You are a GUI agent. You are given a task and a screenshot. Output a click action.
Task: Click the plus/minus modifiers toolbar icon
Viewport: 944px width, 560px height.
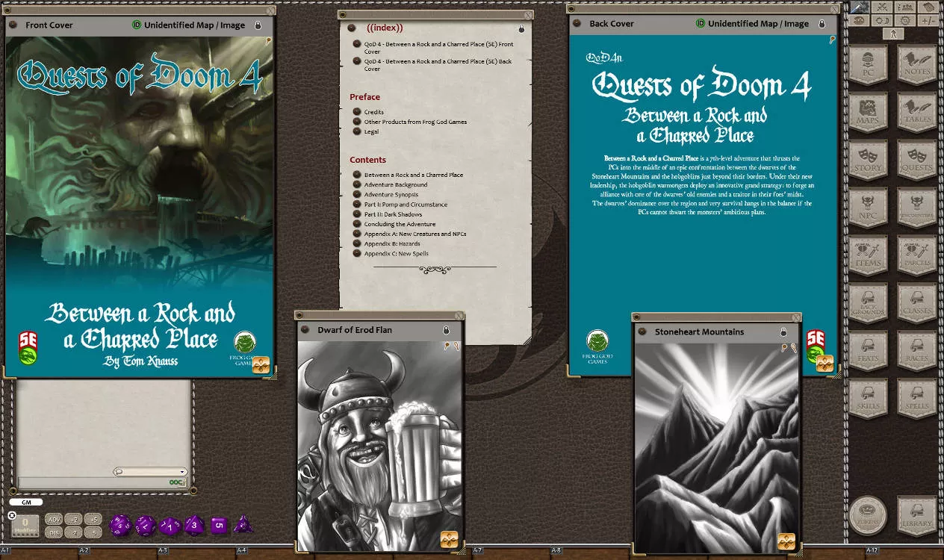point(928,20)
